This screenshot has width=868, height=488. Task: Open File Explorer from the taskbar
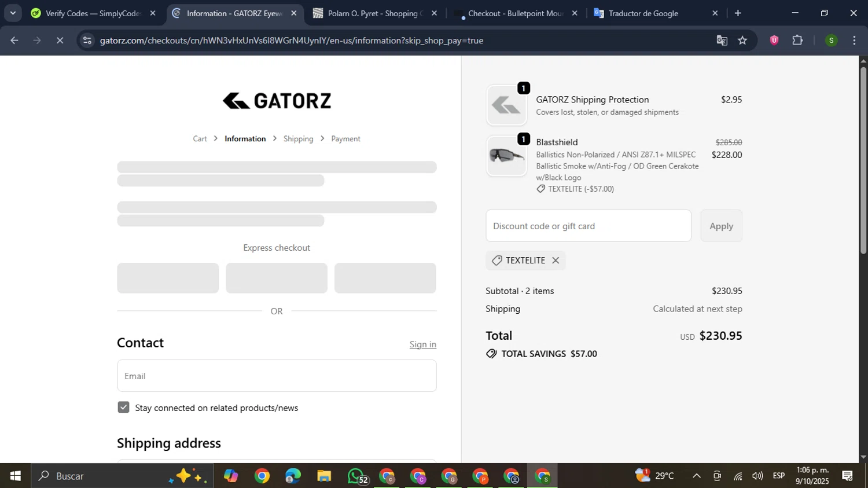[324, 476]
